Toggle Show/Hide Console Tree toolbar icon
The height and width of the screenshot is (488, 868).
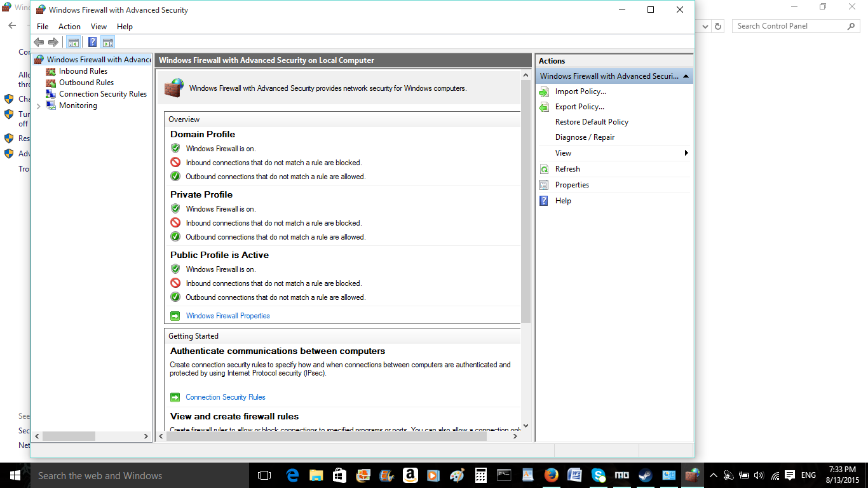tap(74, 43)
